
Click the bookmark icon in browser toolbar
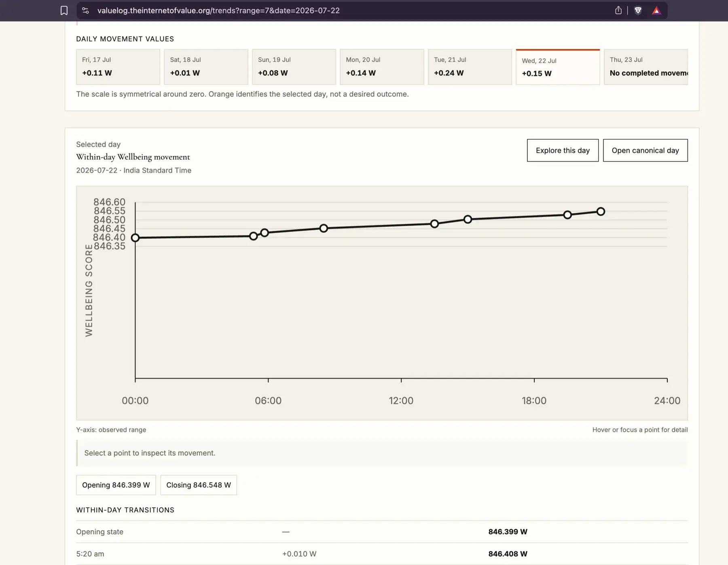pyautogui.click(x=64, y=11)
